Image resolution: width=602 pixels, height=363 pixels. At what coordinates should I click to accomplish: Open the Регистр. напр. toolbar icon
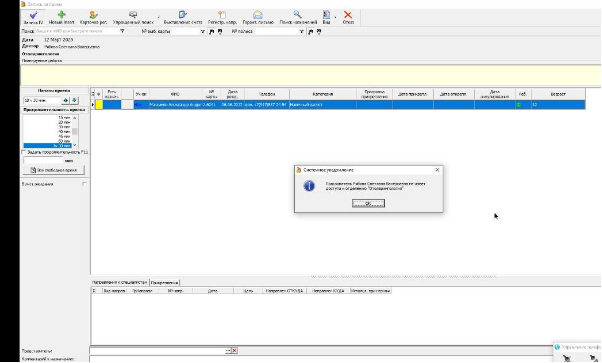coord(222,15)
